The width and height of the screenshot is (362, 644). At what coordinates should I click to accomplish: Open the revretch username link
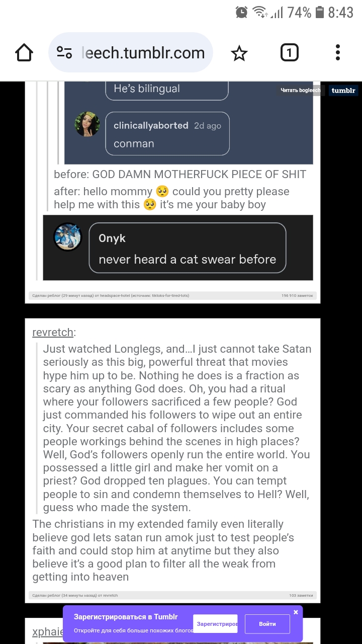pos(53,333)
